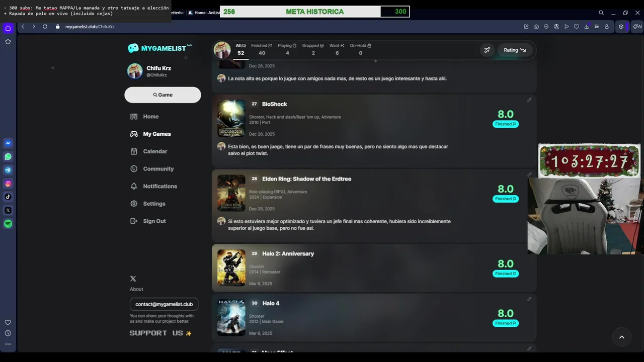The height and width of the screenshot is (362, 644).
Task: Click the Finished badge on Halo 4
Action: point(506,323)
